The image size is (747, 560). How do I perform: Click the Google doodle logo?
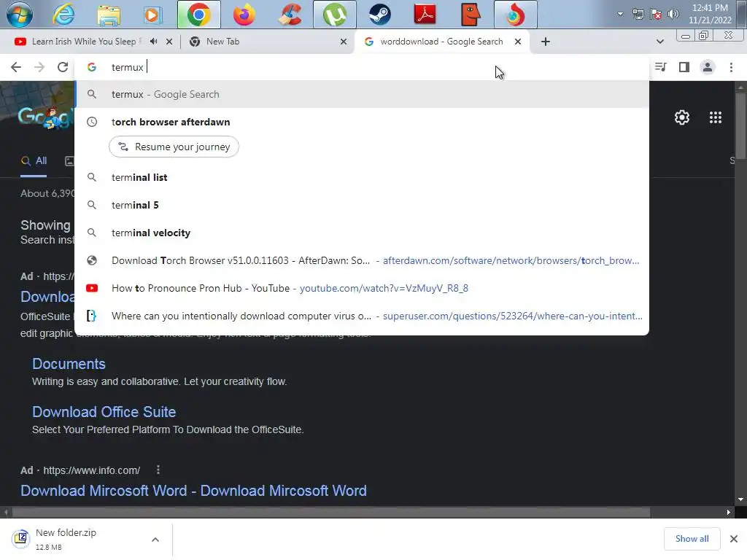click(46, 117)
